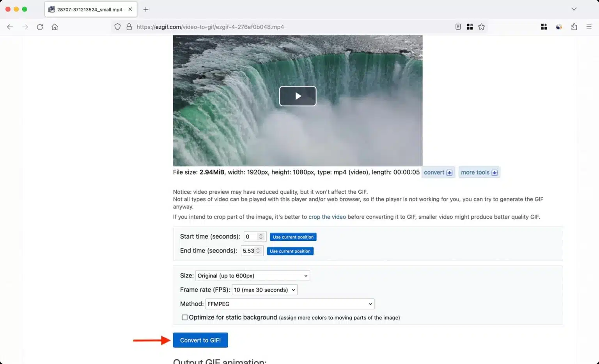
Task: Open a new browser tab
Action: tap(146, 9)
